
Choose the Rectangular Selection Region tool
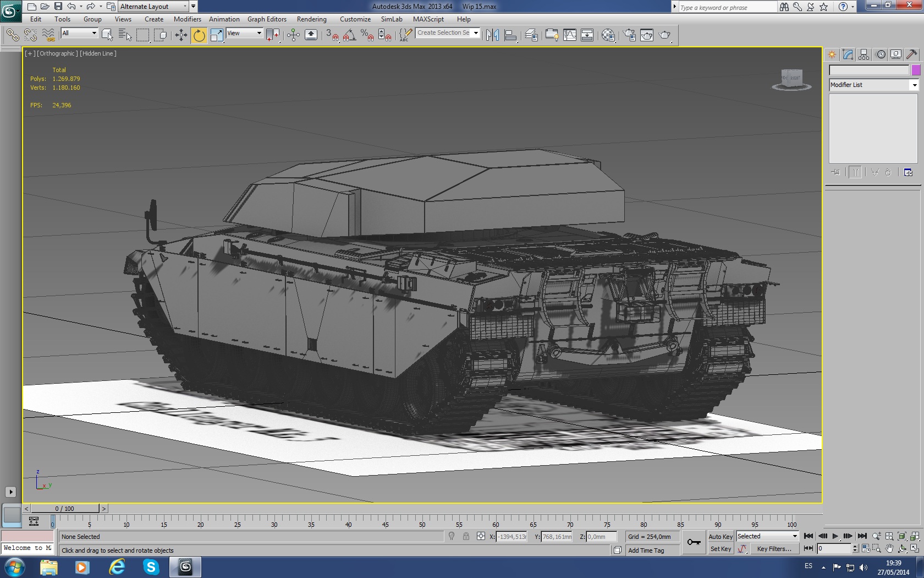pyautogui.click(x=142, y=35)
